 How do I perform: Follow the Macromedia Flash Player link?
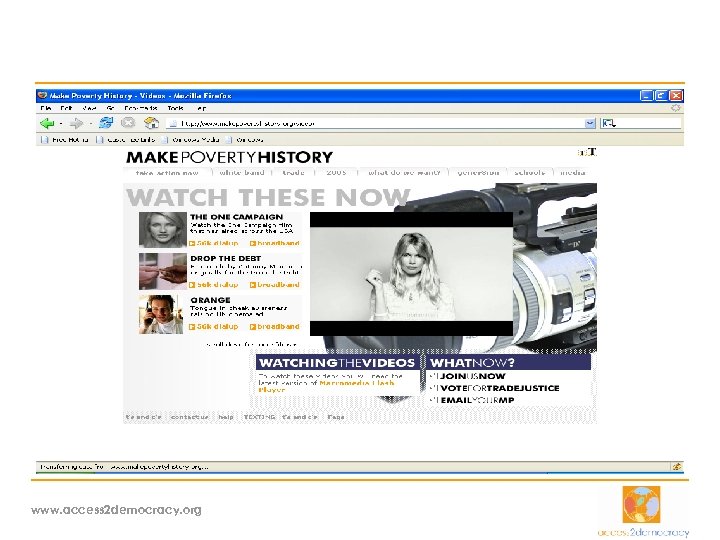click(326, 386)
